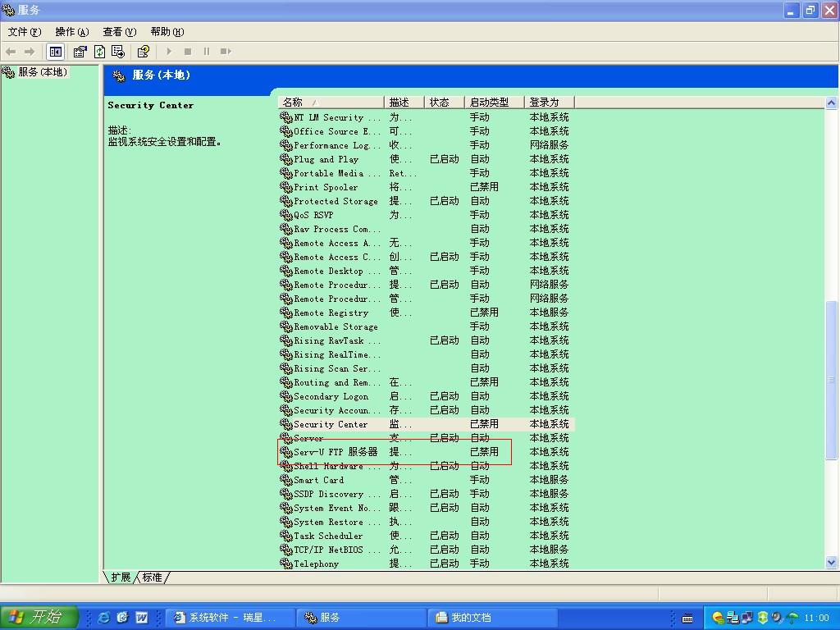Click the gear icon of Smart Card
The height and width of the screenshot is (630, 840).
pyautogui.click(x=286, y=480)
